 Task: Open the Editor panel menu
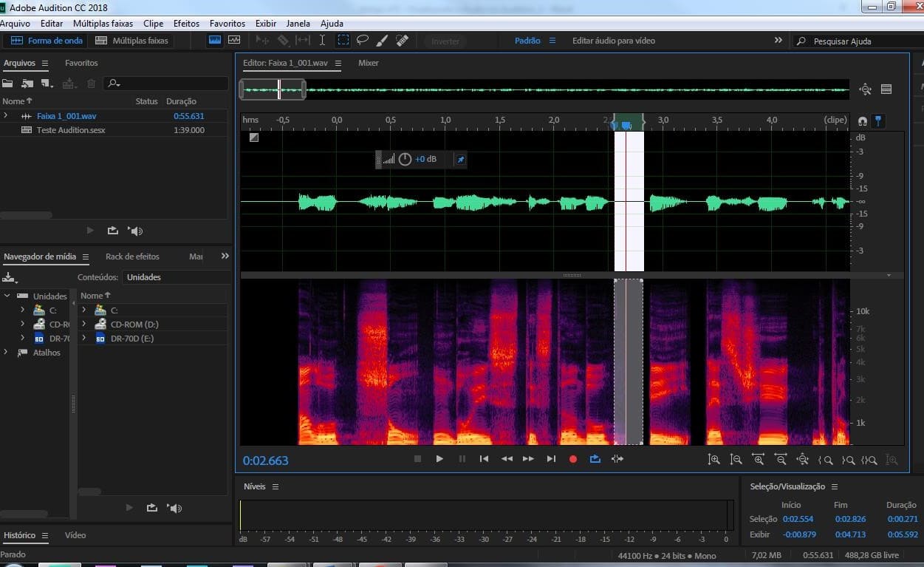pos(338,64)
